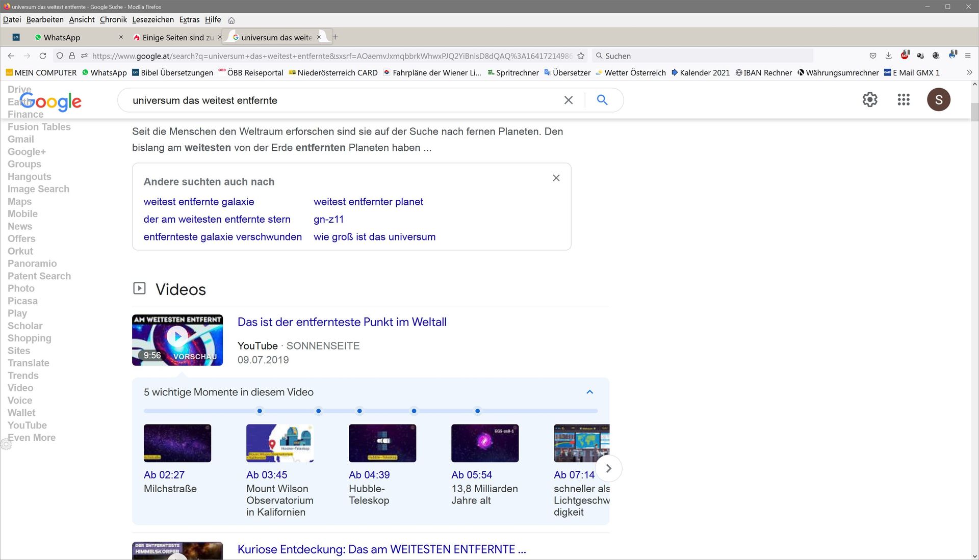This screenshot has width=979, height=560.
Task: Reload the current page
Action: tap(43, 56)
